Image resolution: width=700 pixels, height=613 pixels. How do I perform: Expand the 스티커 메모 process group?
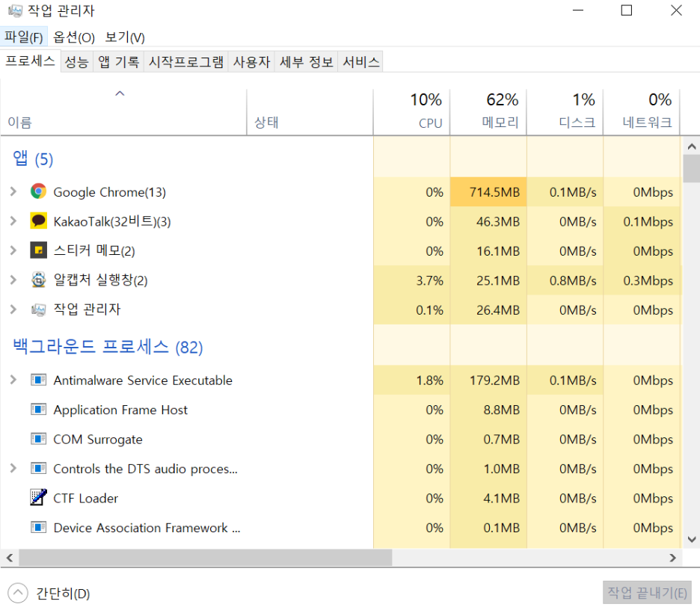(13, 250)
